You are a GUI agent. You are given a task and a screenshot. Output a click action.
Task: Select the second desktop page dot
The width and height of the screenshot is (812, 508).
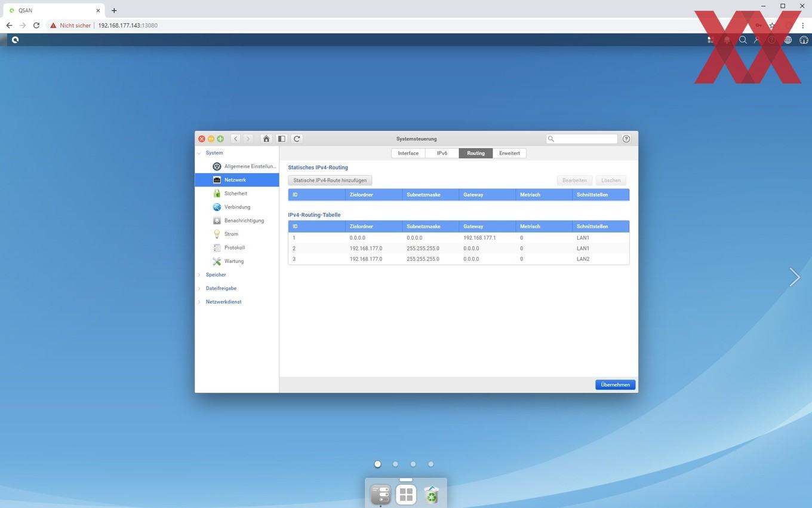pyautogui.click(x=395, y=464)
